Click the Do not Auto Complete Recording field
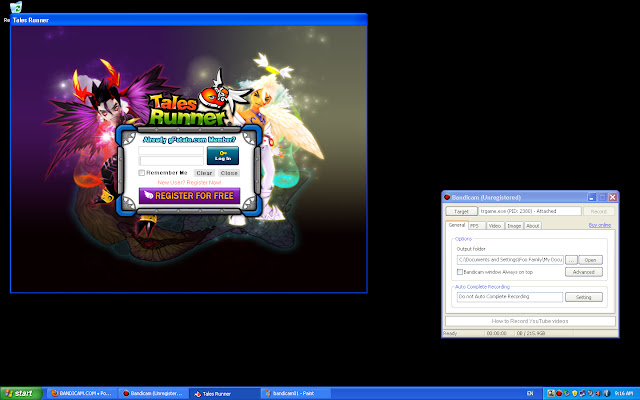Viewport: 640px width, 400px height. coord(510,297)
